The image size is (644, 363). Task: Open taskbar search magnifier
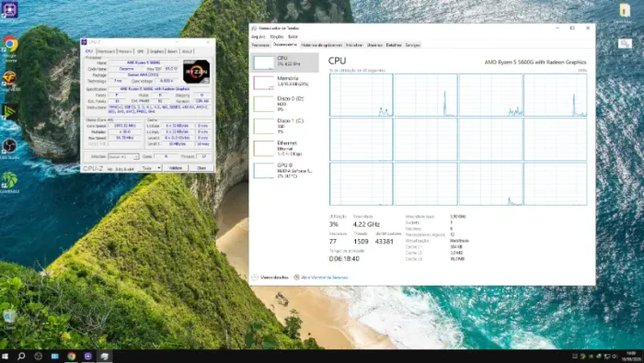point(21,356)
